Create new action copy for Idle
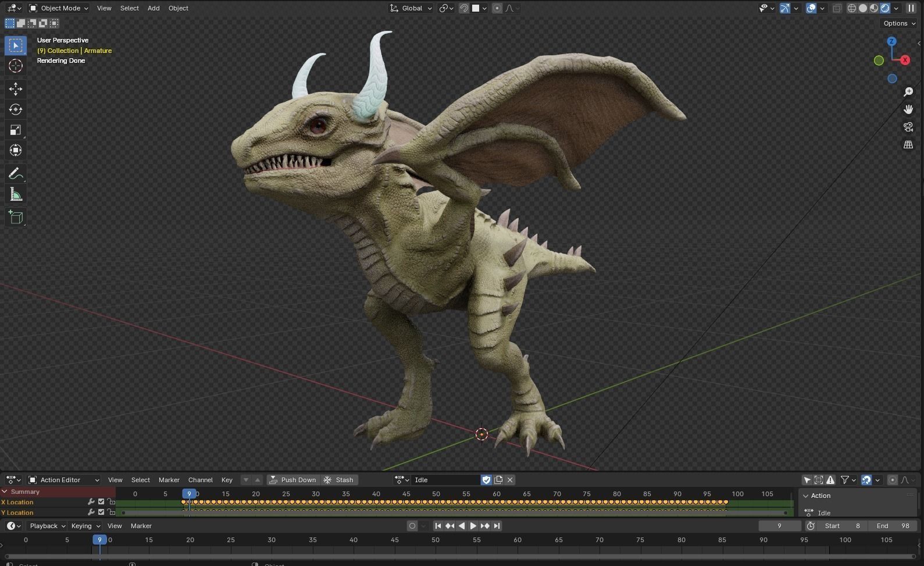The height and width of the screenshot is (566, 924). pyautogui.click(x=498, y=480)
